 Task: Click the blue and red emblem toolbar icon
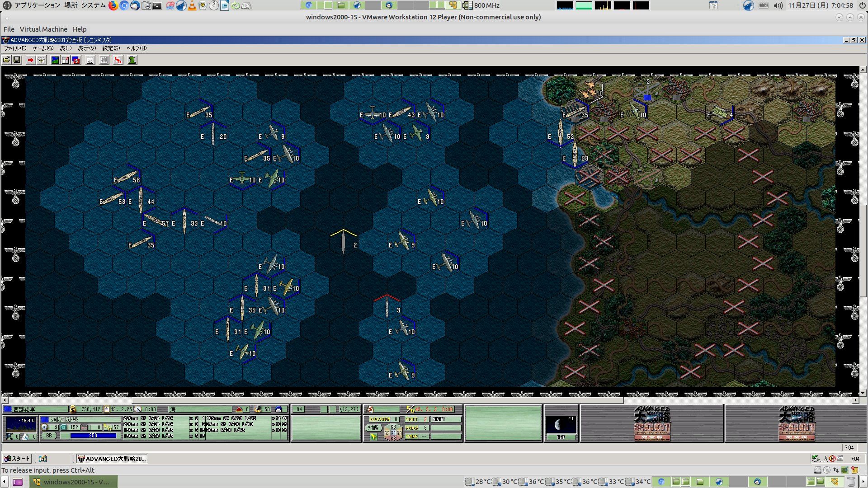pyautogui.click(x=76, y=60)
